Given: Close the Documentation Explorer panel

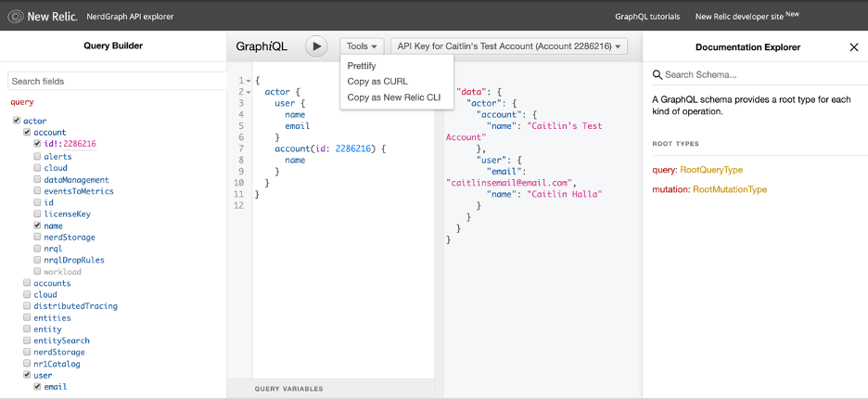Looking at the screenshot, I should [853, 47].
